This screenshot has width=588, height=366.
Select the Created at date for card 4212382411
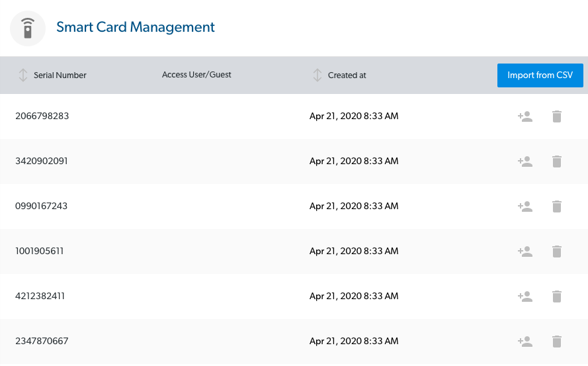[354, 297]
